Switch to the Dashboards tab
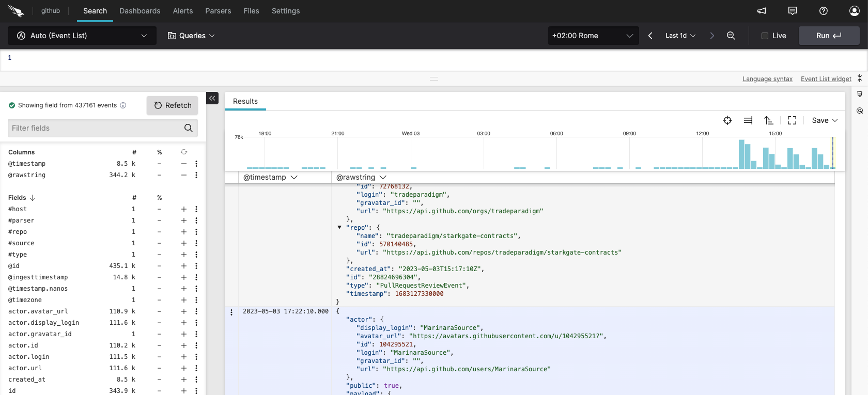The height and width of the screenshot is (395, 868). pos(139,11)
